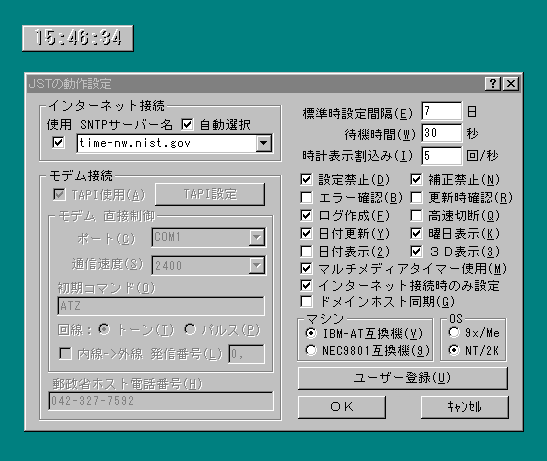Click the help question mark button
The width and height of the screenshot is (547, 461).
point(493,84)
